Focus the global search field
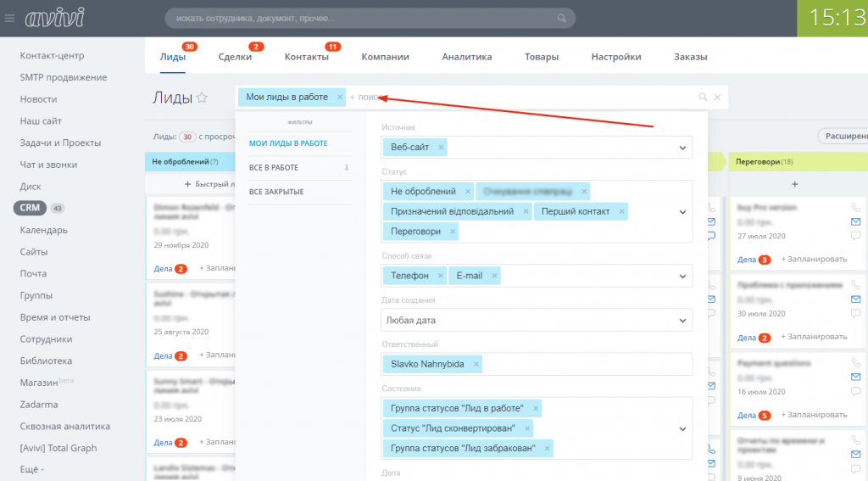This screenshot has height=481, width=868. tap(370, 19)
